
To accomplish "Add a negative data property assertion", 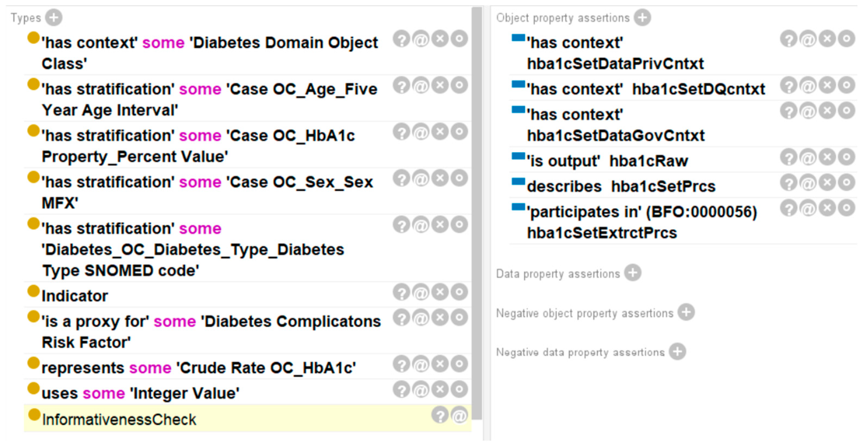I will [677, 351].
